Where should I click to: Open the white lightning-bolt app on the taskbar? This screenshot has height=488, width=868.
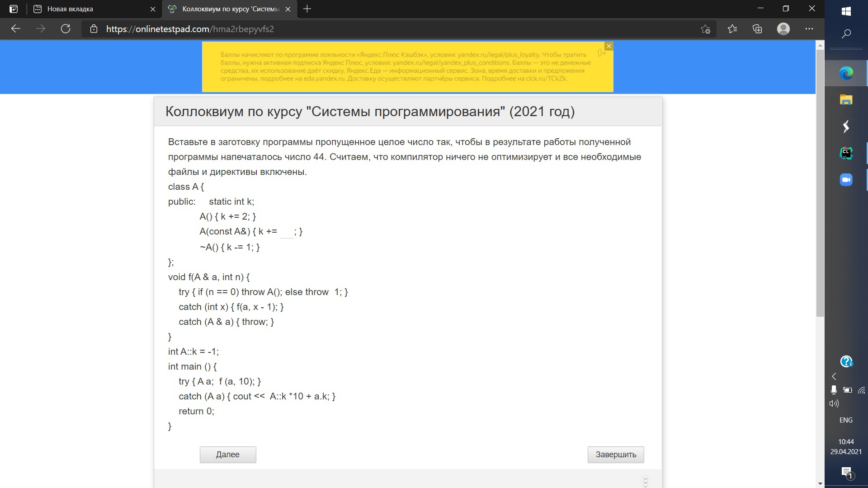tap(846, 127)
